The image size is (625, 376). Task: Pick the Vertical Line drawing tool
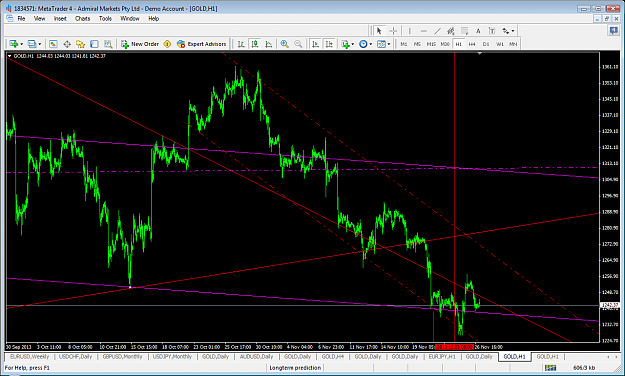[x=409, y=31]
